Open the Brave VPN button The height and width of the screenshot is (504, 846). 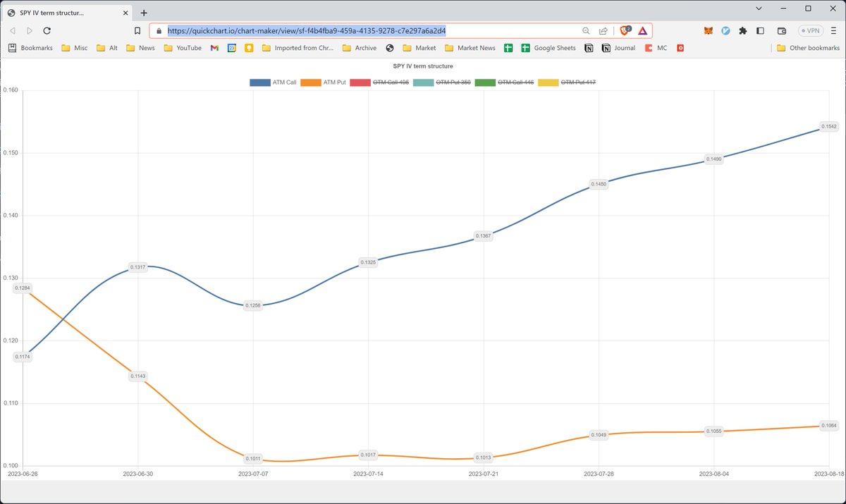tap(810, 31)
